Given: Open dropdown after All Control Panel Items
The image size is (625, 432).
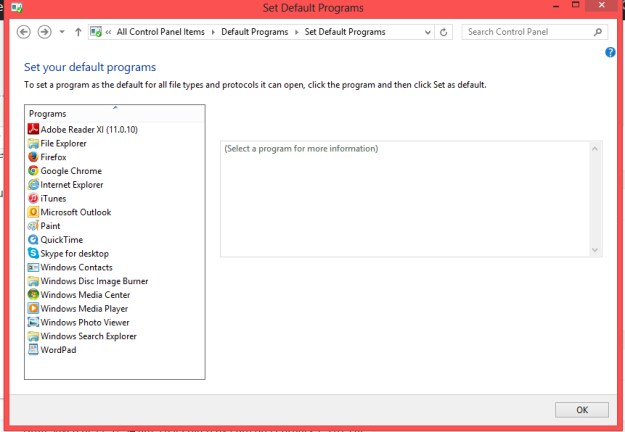Looking at the screenshot, I should pyautogui.click(x=213, y=32).
